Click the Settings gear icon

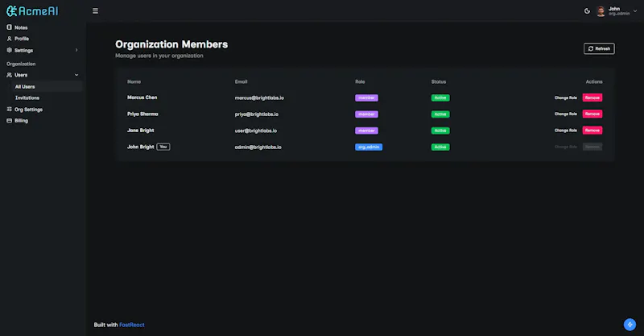tap(9, 50)
